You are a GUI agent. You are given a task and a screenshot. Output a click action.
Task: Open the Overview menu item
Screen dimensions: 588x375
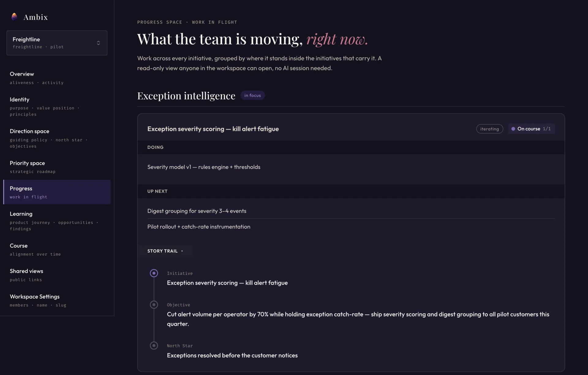pyautogui.click(x=57, y=78)
